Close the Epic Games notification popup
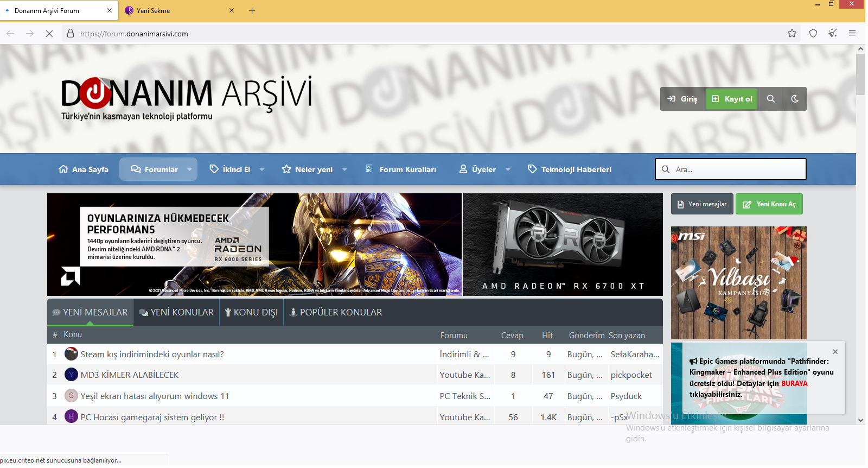Viewport: 868px width, 468px height. tap(835, 352)
